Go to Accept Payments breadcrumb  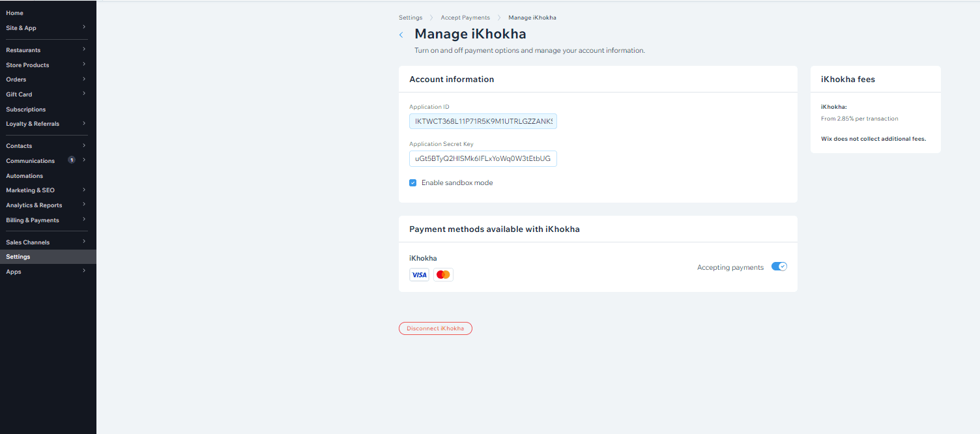tap(465, 18)
